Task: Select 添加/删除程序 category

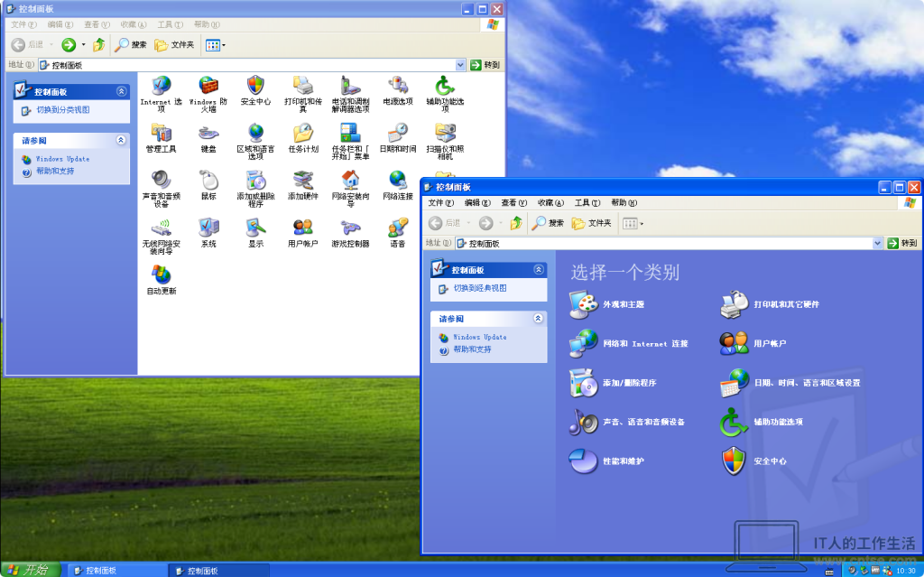Action: tap(613, 382)
